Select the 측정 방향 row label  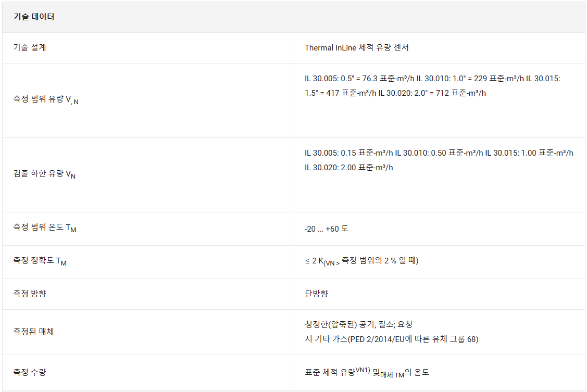(30, 294)
